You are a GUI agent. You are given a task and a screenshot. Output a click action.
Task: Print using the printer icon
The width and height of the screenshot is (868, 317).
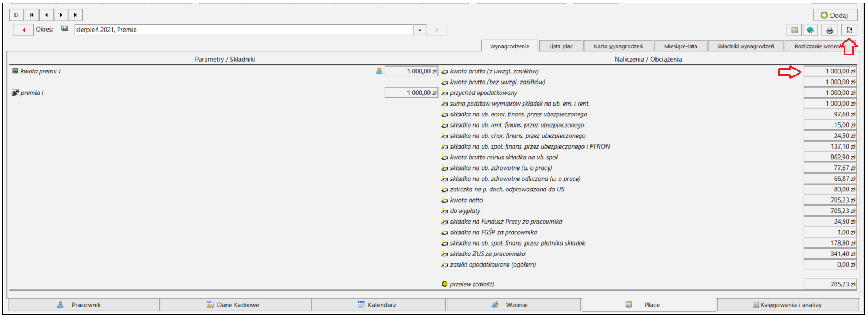[x=830, y=30]
